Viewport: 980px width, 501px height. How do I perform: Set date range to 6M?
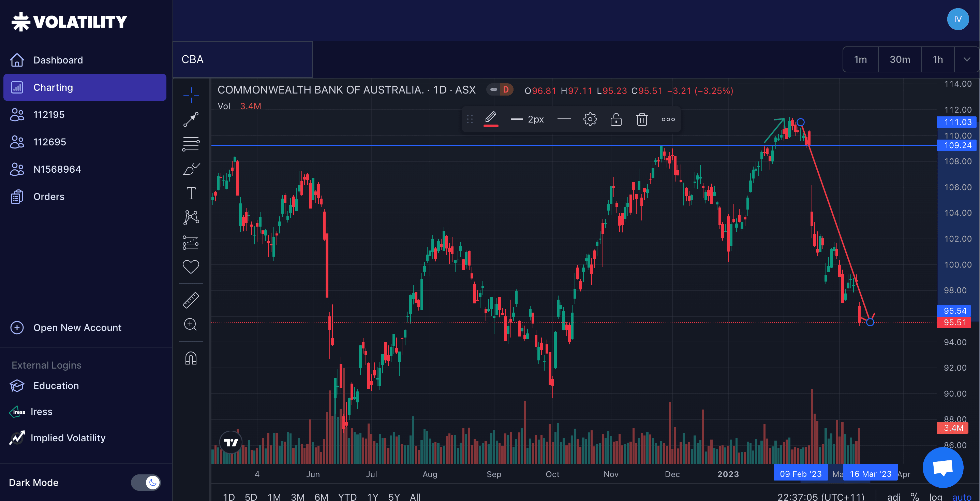[321, 497]
